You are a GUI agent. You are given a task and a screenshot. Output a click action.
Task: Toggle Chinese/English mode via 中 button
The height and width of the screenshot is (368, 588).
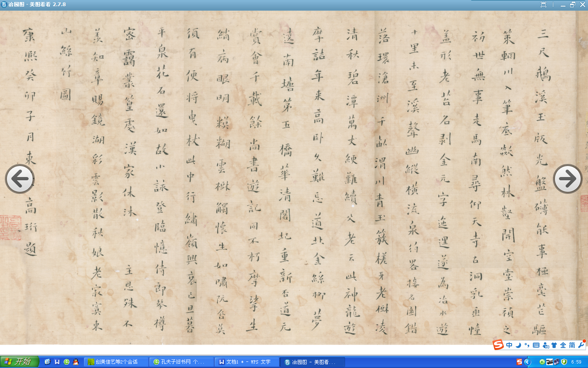click(509, 345)
